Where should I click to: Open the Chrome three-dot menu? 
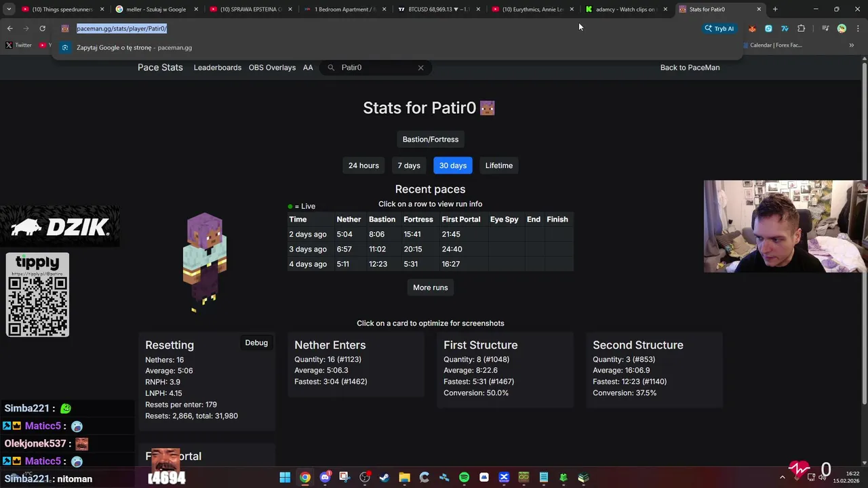[x=858, y=28]
